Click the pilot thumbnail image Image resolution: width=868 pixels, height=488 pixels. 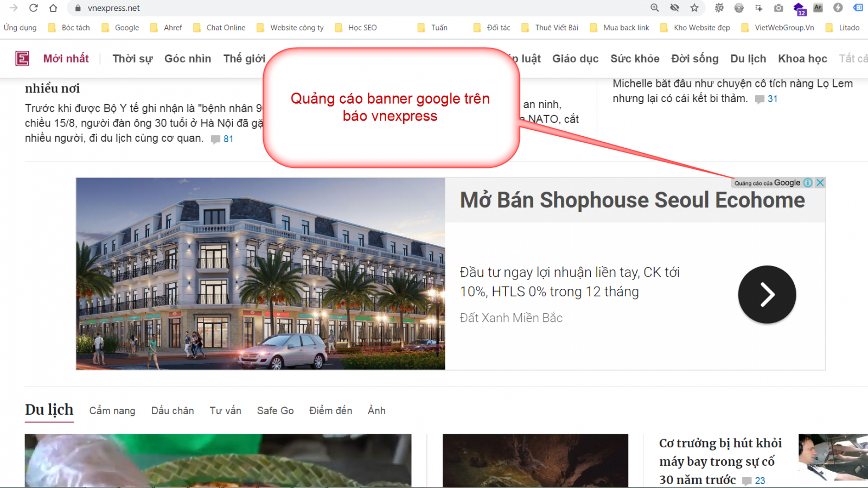tap(833, 457)
